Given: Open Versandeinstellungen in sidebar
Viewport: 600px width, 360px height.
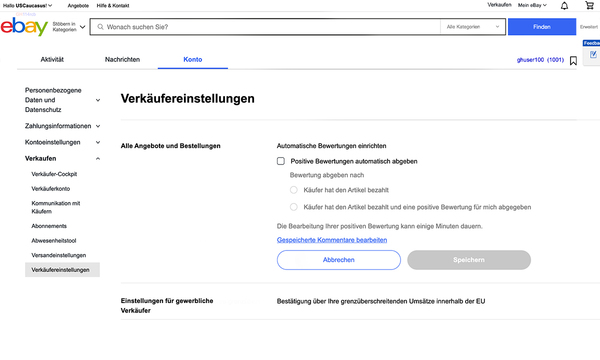Looking at the screenshot, I should (59, 255).
